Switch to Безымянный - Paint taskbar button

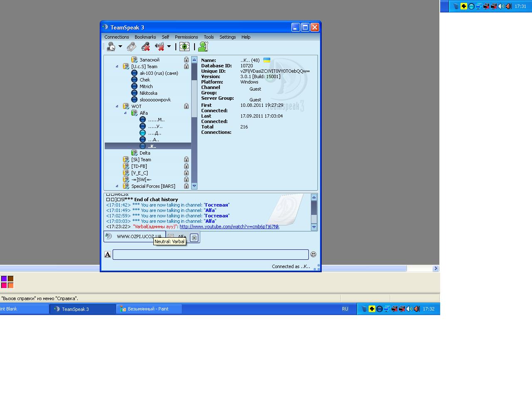[x=149, y=309]
